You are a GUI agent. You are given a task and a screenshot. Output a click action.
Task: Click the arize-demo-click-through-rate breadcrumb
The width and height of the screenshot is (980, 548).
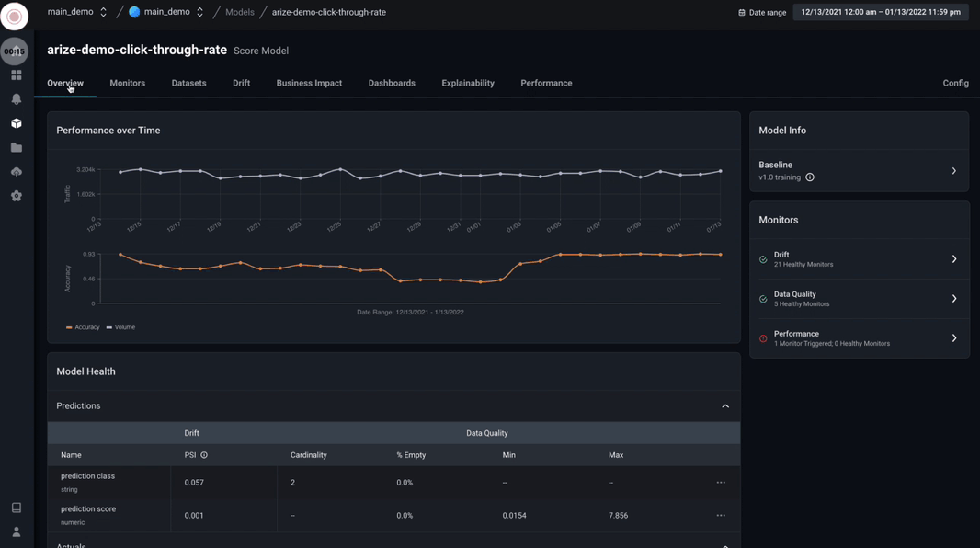[x=329, y=12]
